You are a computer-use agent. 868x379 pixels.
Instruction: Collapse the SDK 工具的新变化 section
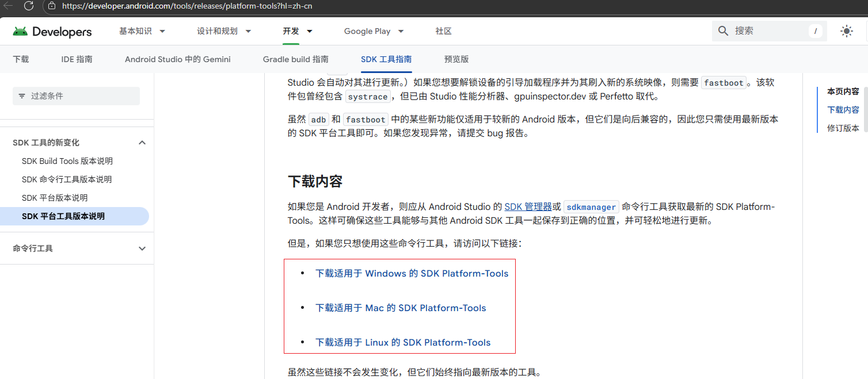coord(142,143)
